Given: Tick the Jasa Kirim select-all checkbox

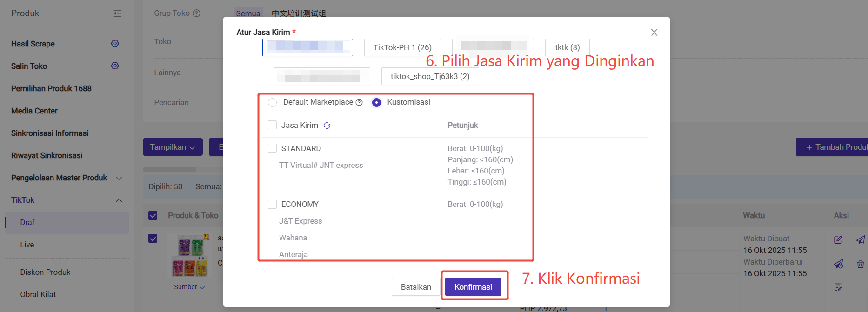Looking at the screenshot, I should click(273, 125).
